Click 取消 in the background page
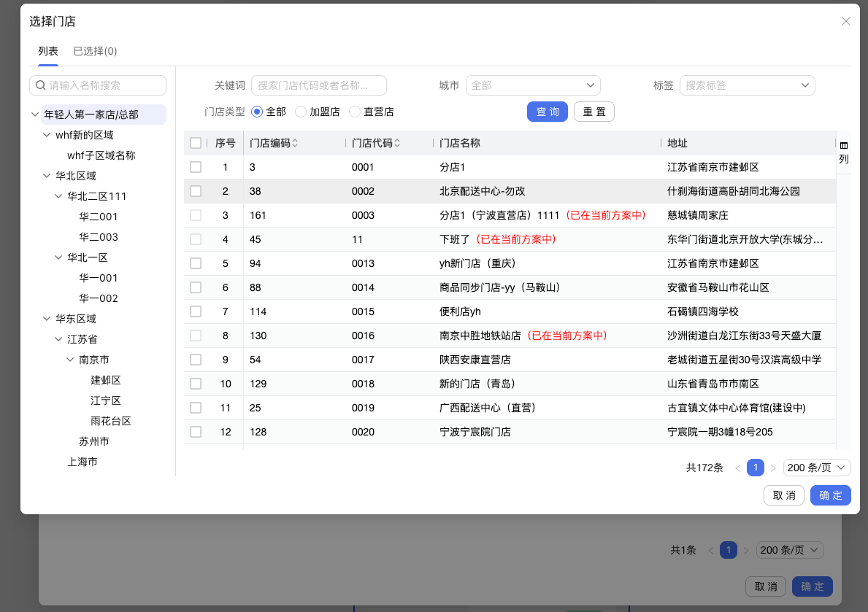 766,586
